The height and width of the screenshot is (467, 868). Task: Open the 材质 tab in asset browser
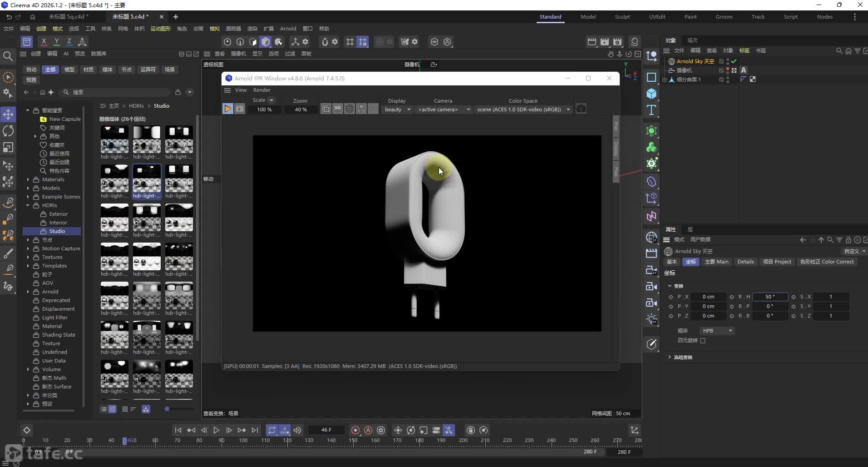coord(89,70)
